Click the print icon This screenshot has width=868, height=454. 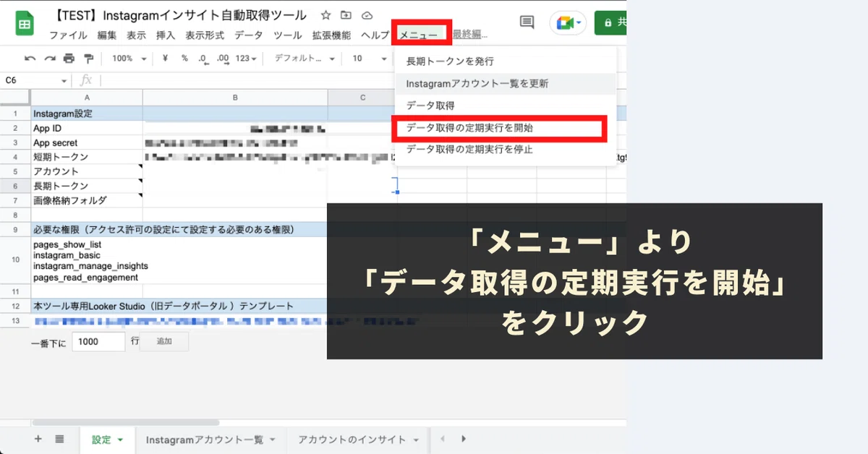[x=69, y=59]
